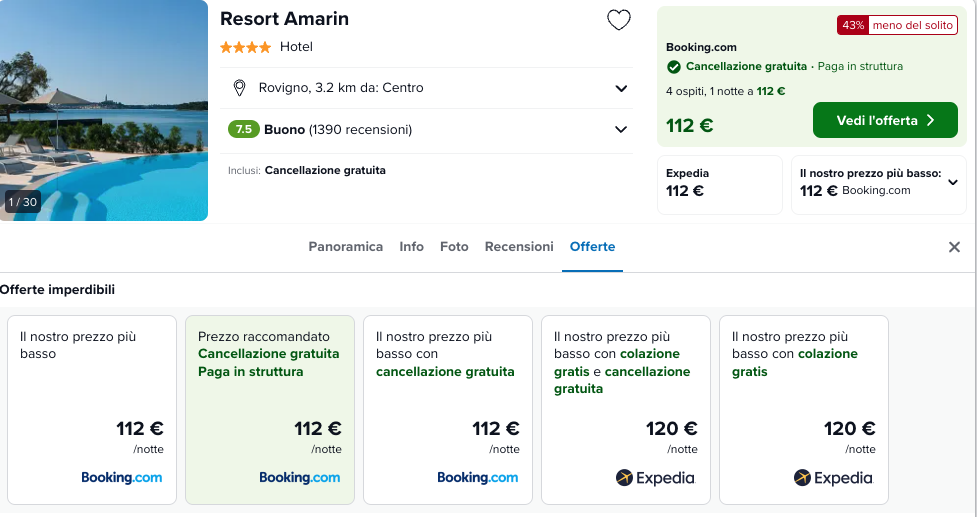Click the Vedi l'offerta button

point(885,120)
